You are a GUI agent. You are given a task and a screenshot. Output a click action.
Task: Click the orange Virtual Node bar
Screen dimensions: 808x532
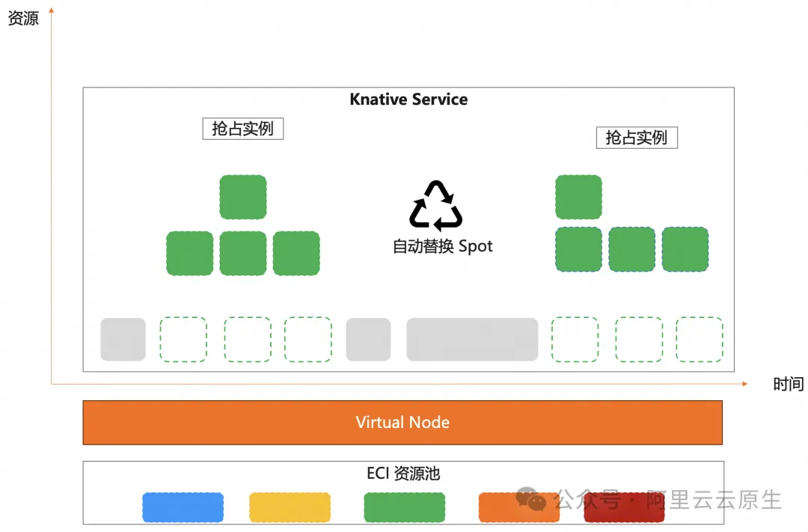403,422
